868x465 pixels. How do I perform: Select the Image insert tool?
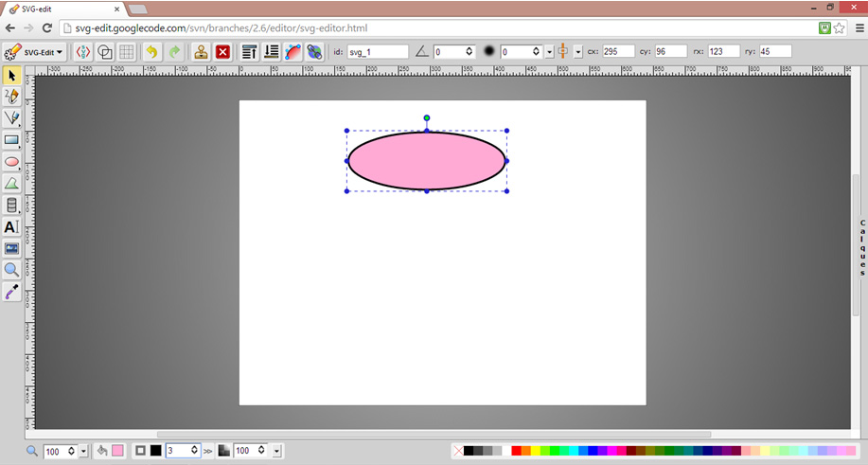pyautogui.click(x=11, y=249)
